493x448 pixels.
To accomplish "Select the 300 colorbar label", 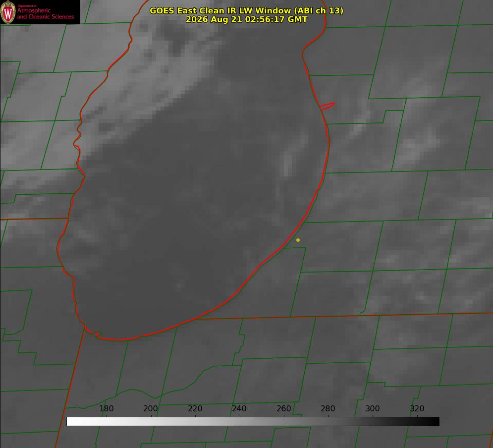I will [373, 408].
